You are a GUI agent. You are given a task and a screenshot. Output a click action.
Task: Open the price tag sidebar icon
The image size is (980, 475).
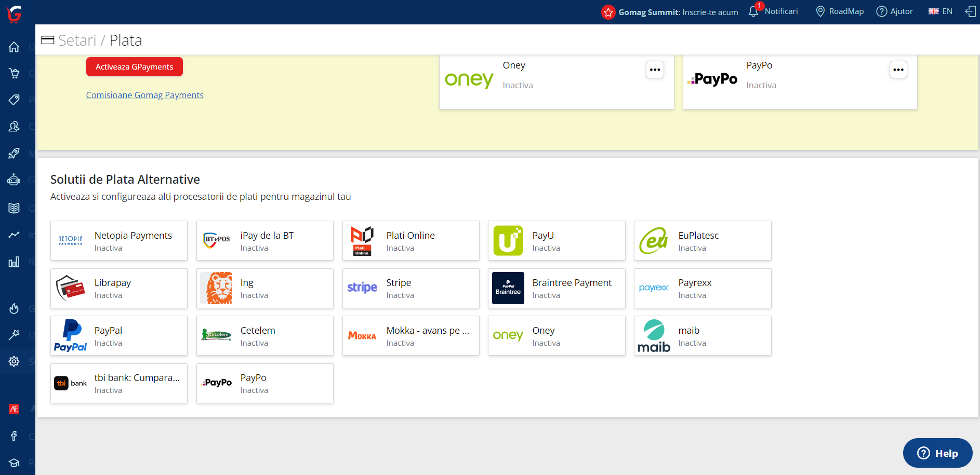point(14,100)
